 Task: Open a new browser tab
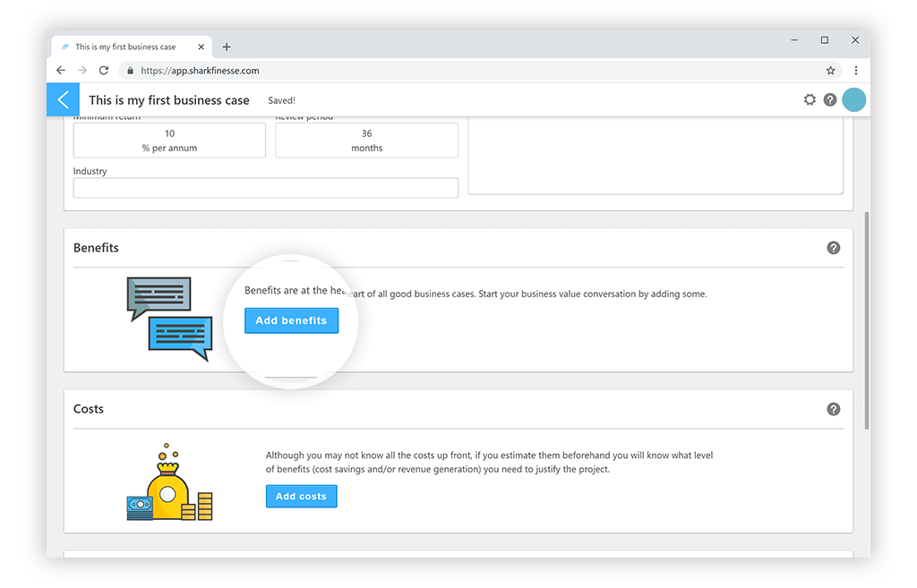[x=227, y=47]
